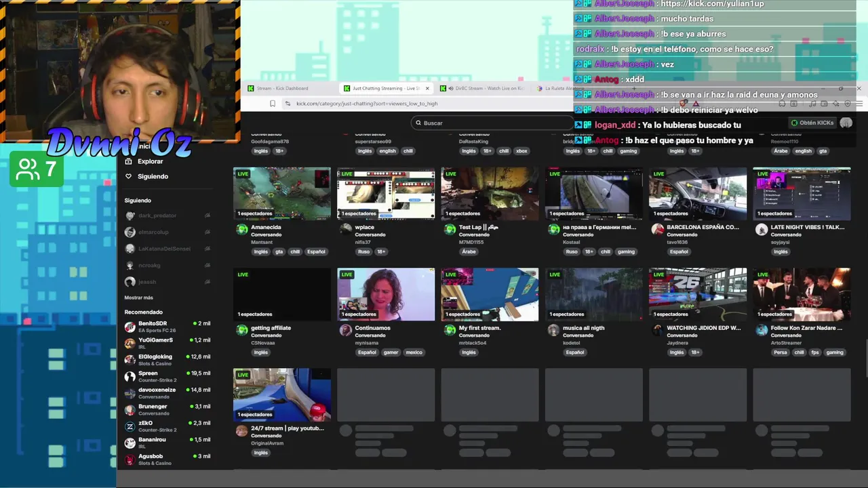Image resolution: width=868 pixels, height=488 pixels.
Task: Click the Obtén KICKs button
Action: 812,123
